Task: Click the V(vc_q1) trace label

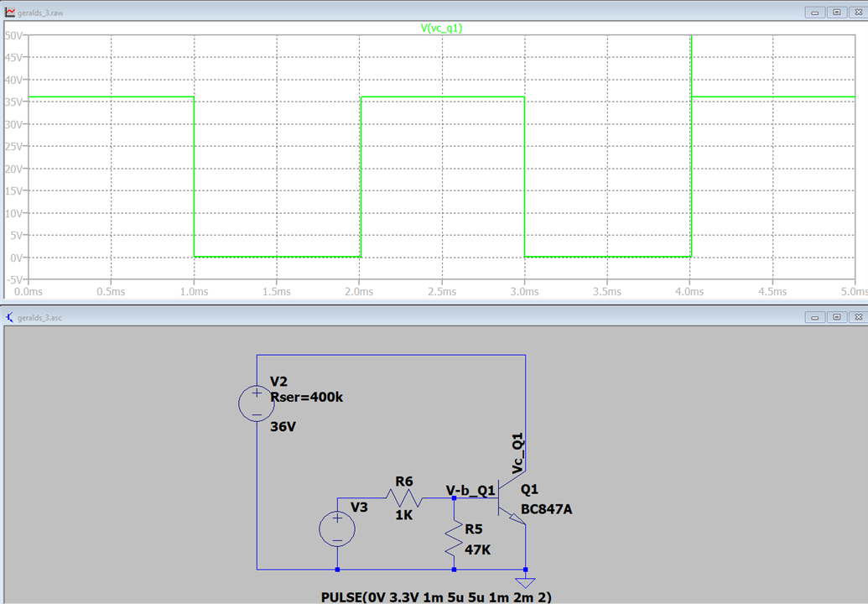Action: click(x=441, y=28)
